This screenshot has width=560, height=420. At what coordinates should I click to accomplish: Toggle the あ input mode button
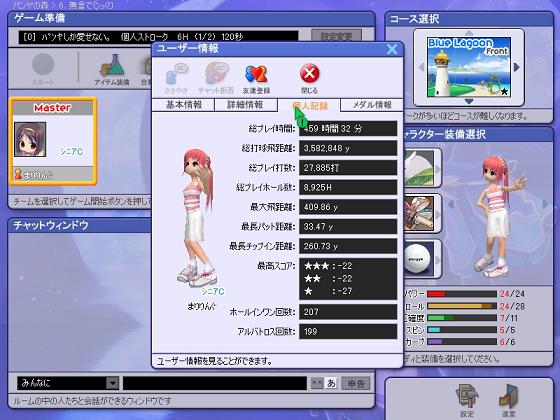click(x=331, y=383)
